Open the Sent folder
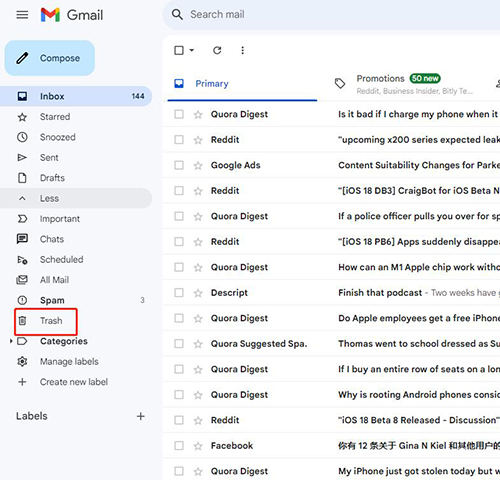 (76, 157)
